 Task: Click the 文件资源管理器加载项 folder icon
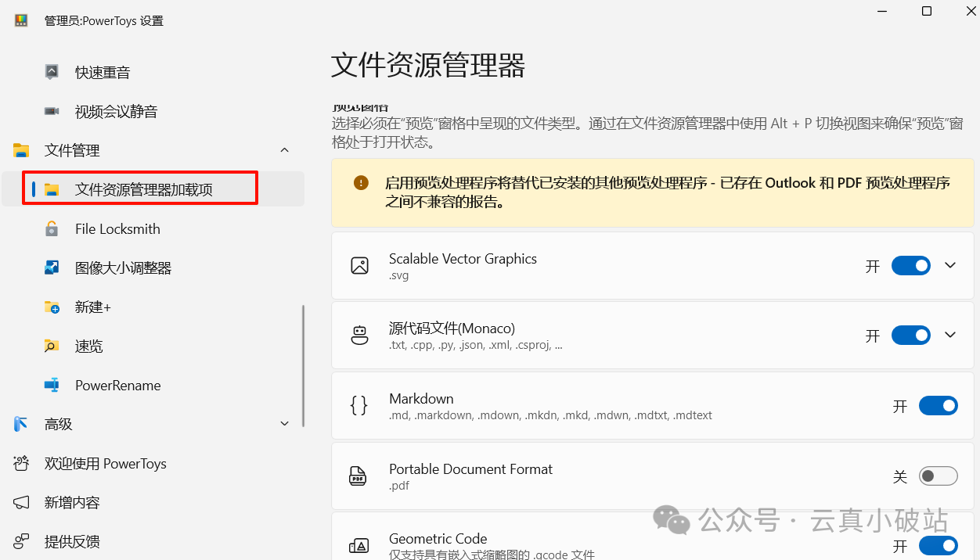coord(52,189)
